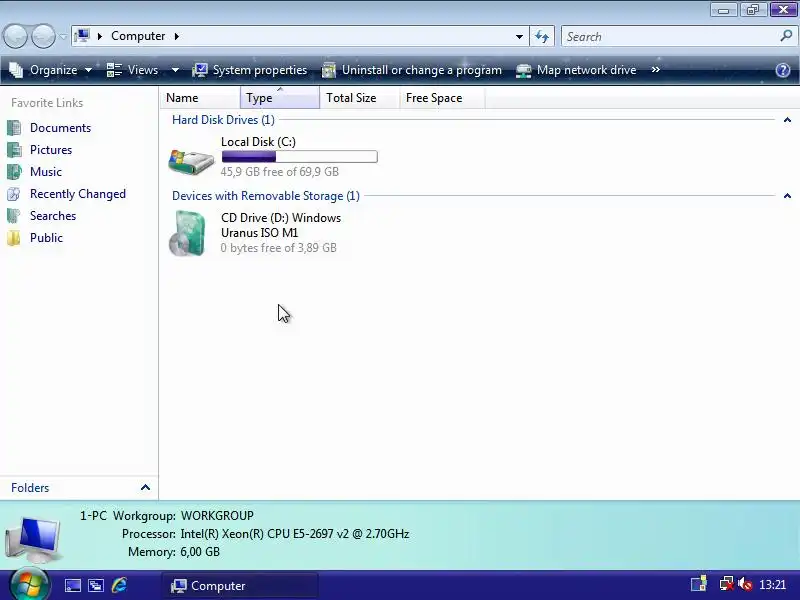Screen dimensions: 800x600
Task: Open Recently Changed in Favorite Links
Action: point(78,194)
